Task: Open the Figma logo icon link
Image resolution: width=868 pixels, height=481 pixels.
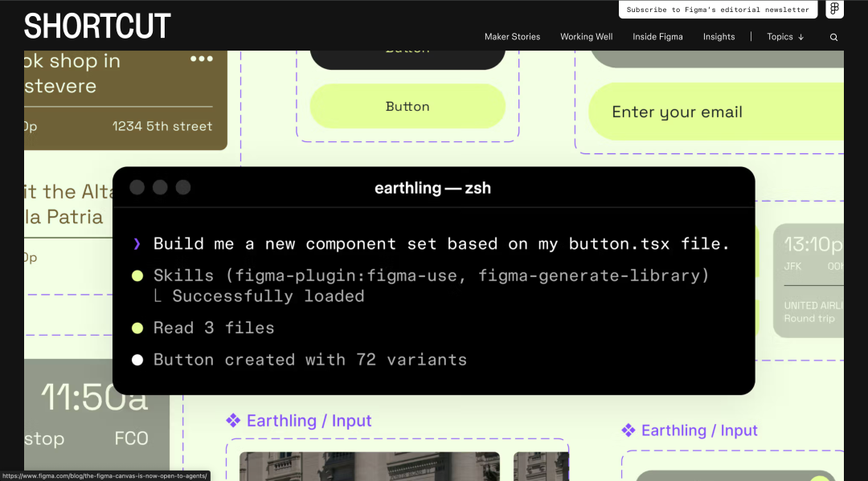Action: point(834,9)
